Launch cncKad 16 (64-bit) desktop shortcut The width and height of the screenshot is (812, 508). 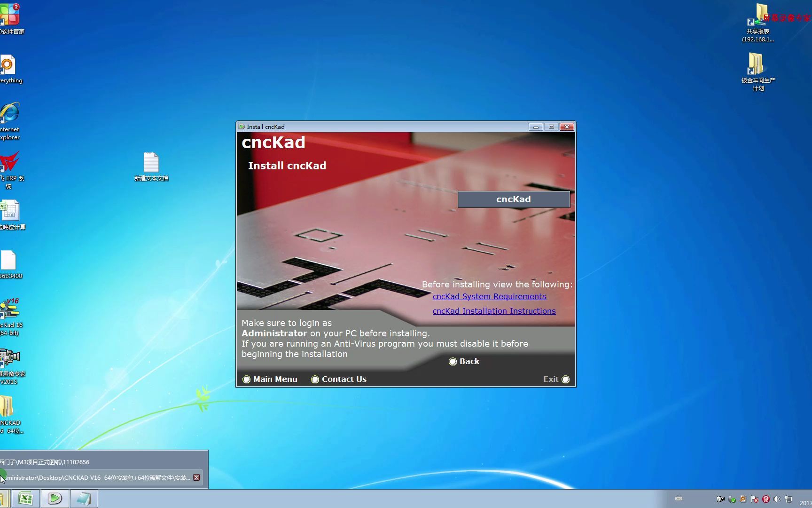point(10,317)
